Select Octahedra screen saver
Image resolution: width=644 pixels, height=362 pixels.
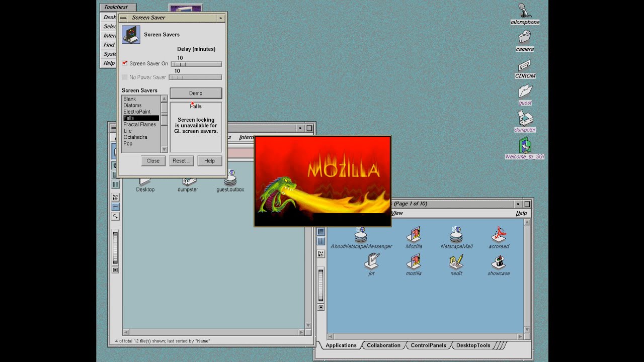141,137
